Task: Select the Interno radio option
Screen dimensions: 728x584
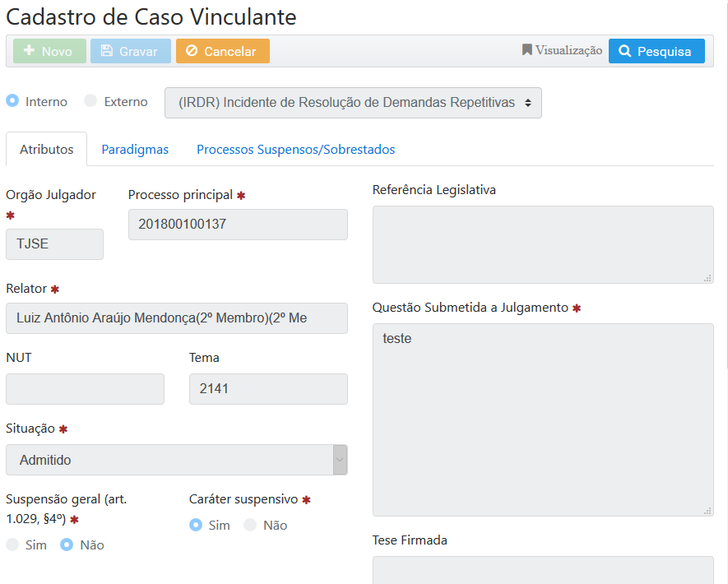Action: pyautogui.click(x=12, y=101)
